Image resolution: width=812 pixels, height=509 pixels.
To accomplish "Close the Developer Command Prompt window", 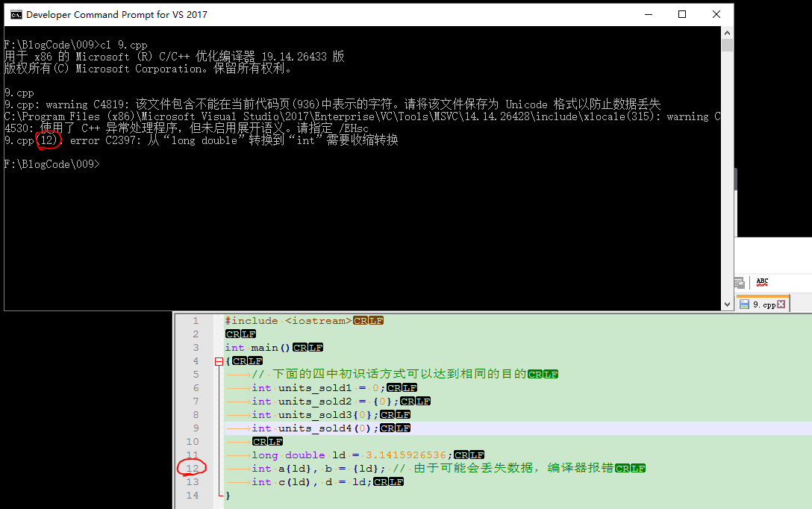I will (x=716, y=14).
